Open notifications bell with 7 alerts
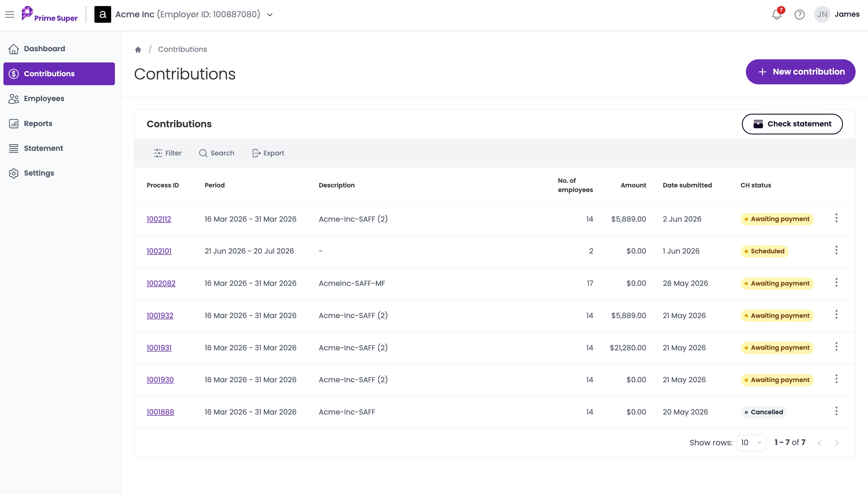The height and width of the screenshot is (494, 868). 777,14
